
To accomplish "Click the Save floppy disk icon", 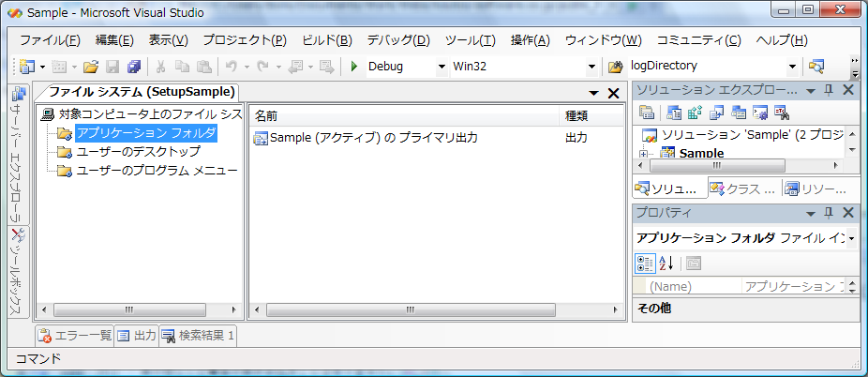I will click(112, 67).
